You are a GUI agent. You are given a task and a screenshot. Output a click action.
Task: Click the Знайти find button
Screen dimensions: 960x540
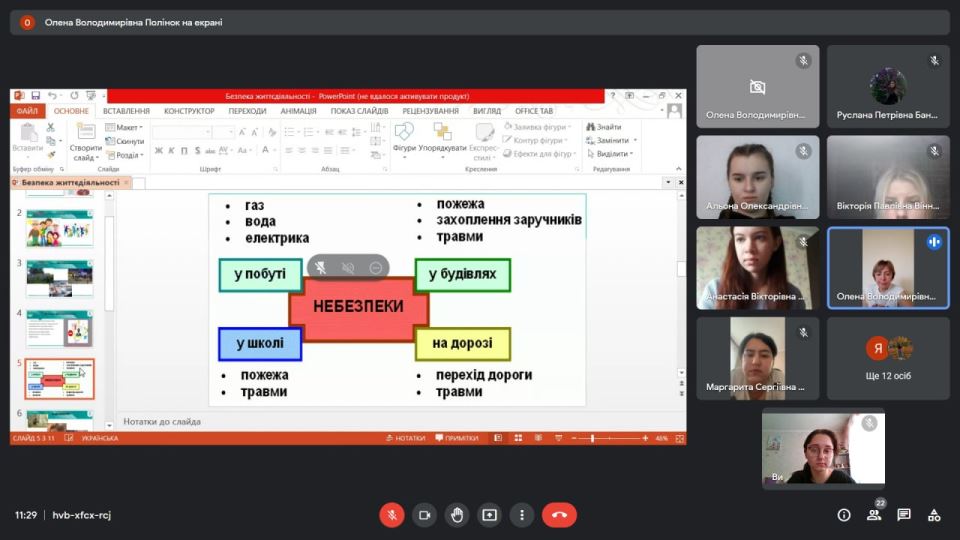click(x=604, y=127)
